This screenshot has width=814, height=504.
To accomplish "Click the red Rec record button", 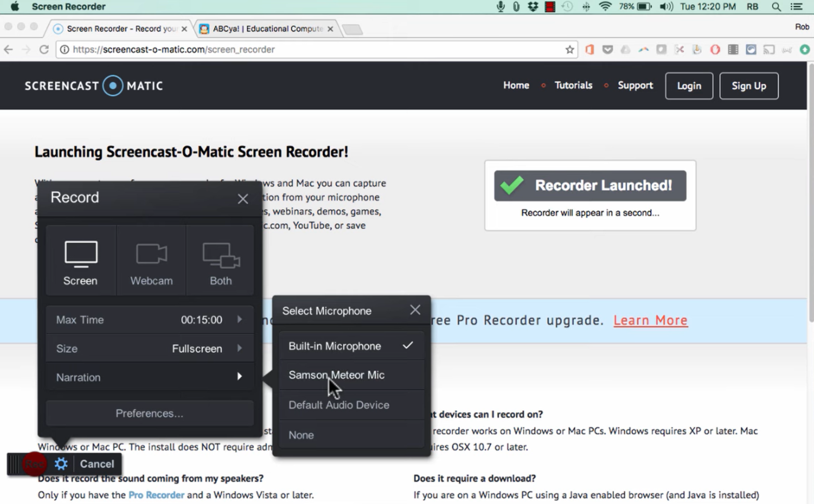I will (34, 464).
